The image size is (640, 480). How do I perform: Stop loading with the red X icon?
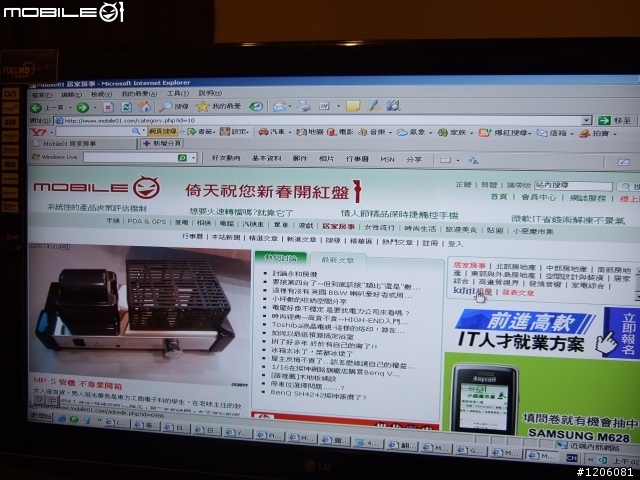(108, 107)
